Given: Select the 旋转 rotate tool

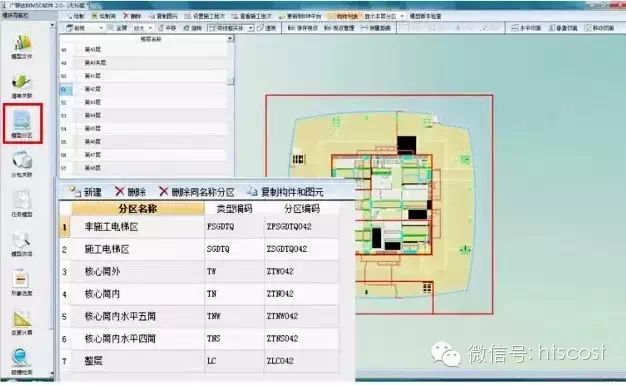Looking at the screenshot, I should tap(193, 28).
